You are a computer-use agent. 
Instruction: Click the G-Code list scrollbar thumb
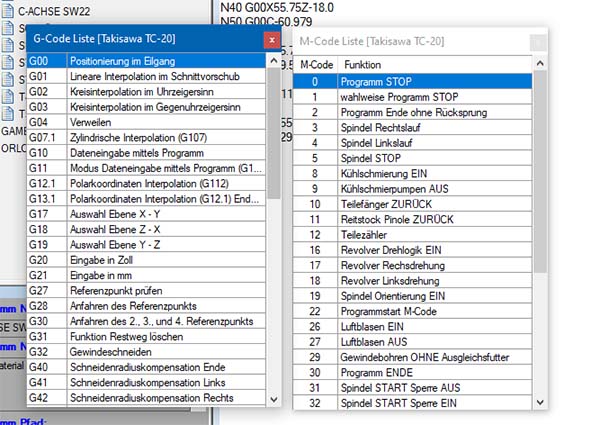(x=274, y=133)
